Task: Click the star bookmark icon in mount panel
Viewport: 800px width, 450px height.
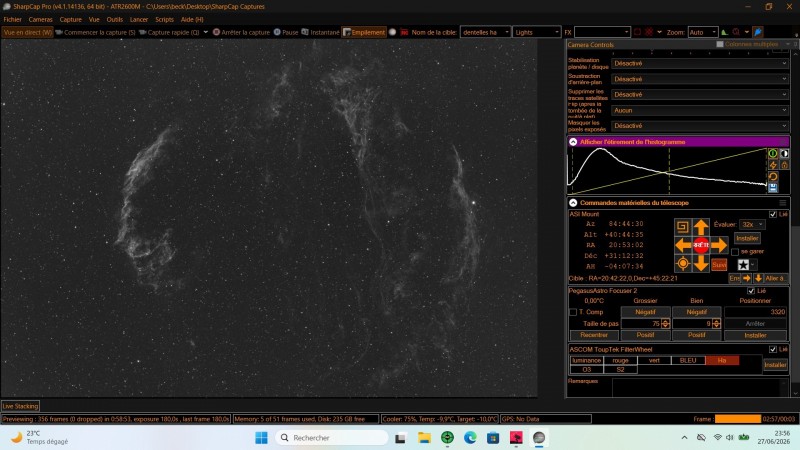Action: pos(743,264)
